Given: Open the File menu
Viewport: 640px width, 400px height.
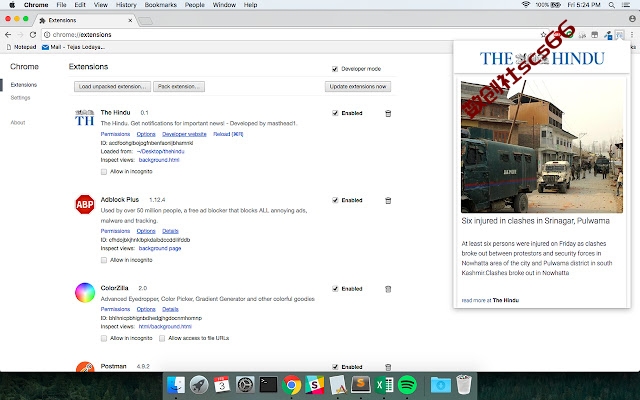Looking at the screenshot, I should (61, 5).
